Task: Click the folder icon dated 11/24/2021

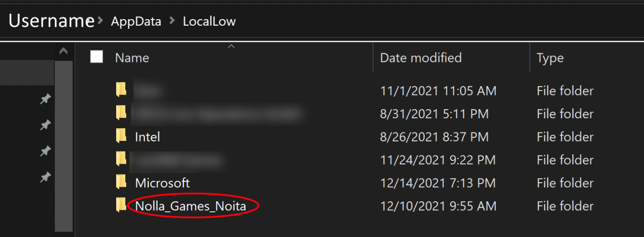Action: pos(121,159)
